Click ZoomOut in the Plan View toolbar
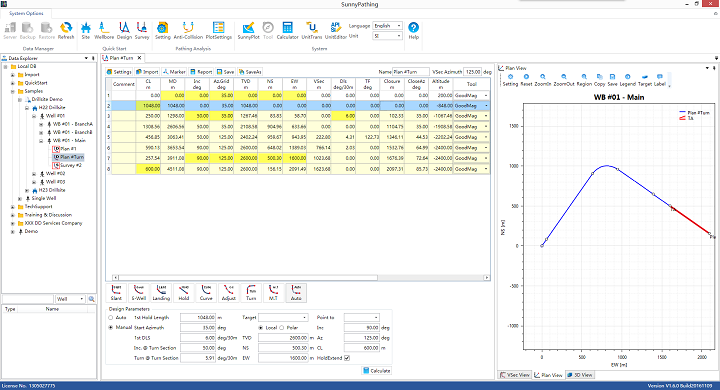The height and width of the screenshot is (390, 720). (564, 80)
